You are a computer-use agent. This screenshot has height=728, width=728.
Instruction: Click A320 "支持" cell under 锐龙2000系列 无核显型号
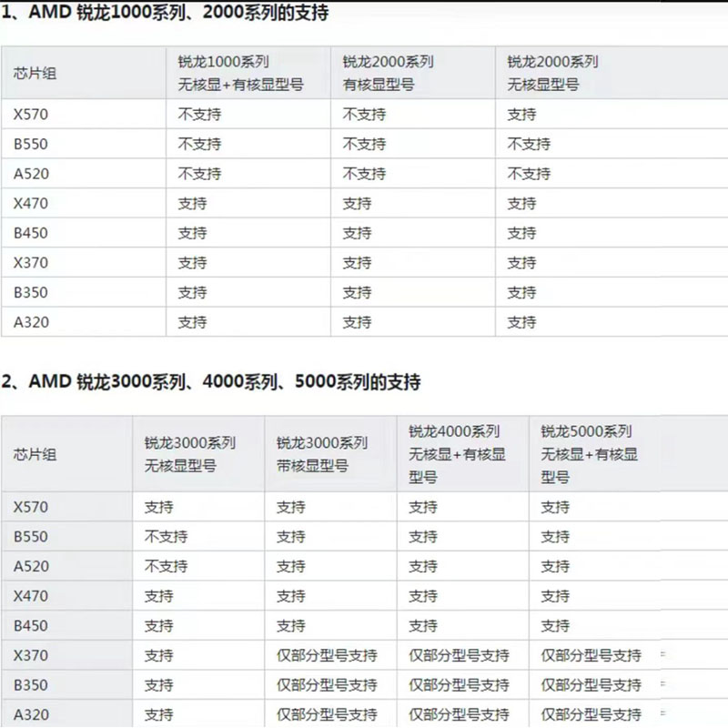point(521,322)
